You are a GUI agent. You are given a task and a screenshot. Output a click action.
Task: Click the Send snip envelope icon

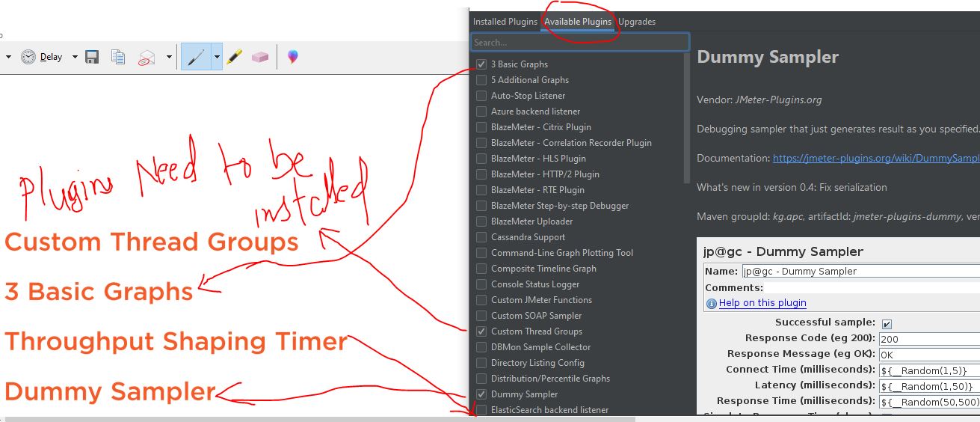147,57
